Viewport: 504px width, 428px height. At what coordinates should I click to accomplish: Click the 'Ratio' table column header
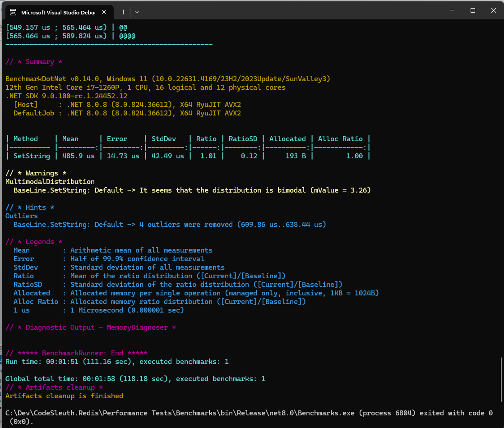(x=206, y=139)
